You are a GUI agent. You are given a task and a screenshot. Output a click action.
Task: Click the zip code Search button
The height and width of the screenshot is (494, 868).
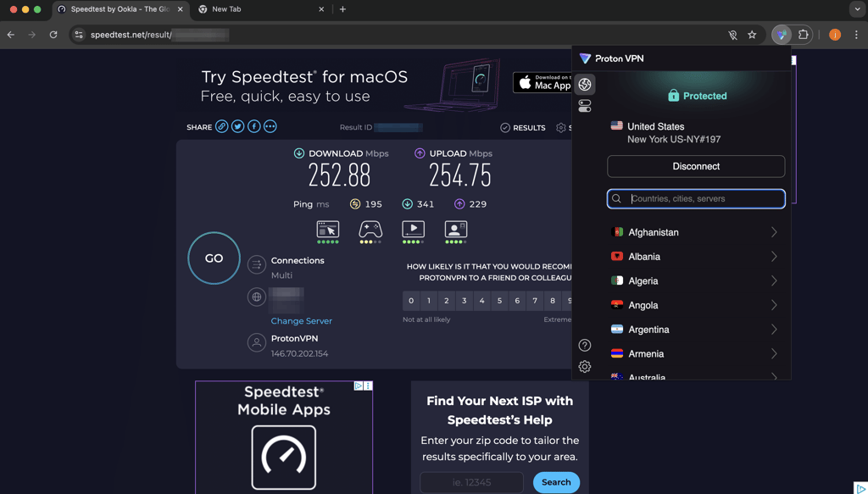pyautogui.click(x=556, y=482)
